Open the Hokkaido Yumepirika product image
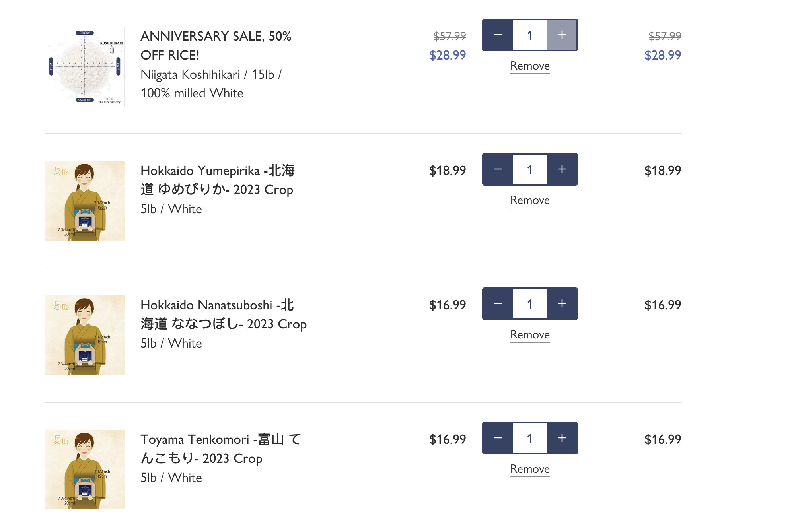The width and height of the screenshot is (794, 532). point(85,201)
